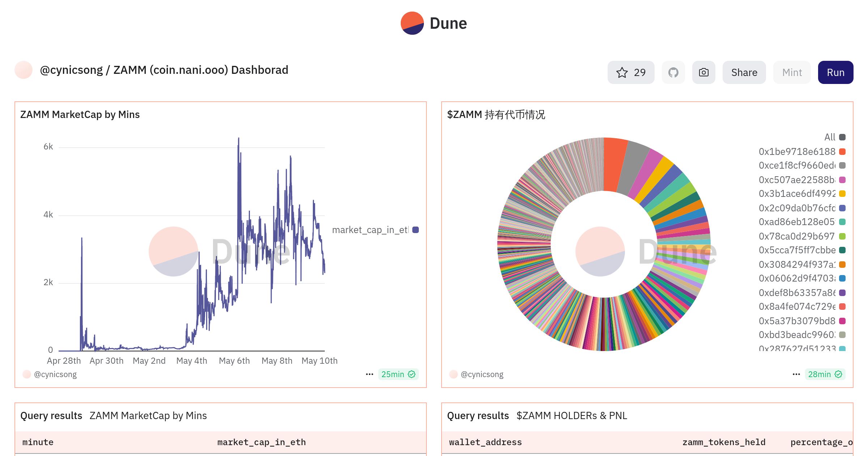Click the small avatar beside @cynicsong under the pie chart
The image size is (868, 456).
coord(454,374)
